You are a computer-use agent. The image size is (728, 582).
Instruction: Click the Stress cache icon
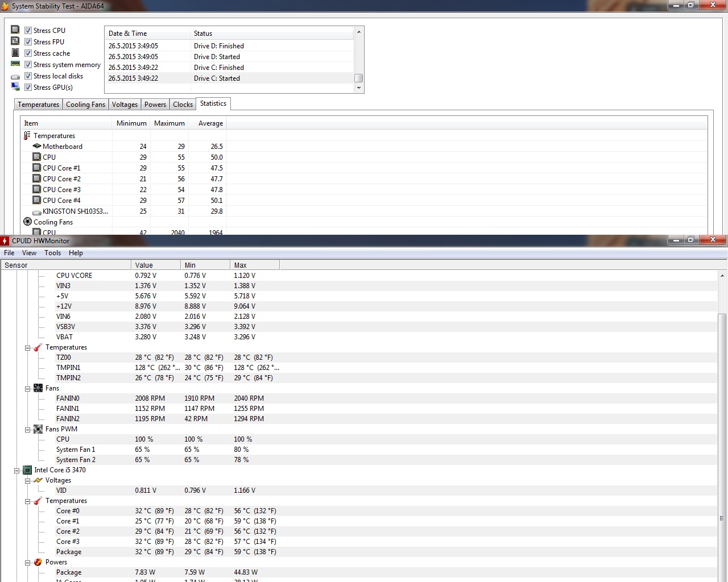tap(15, 53)
